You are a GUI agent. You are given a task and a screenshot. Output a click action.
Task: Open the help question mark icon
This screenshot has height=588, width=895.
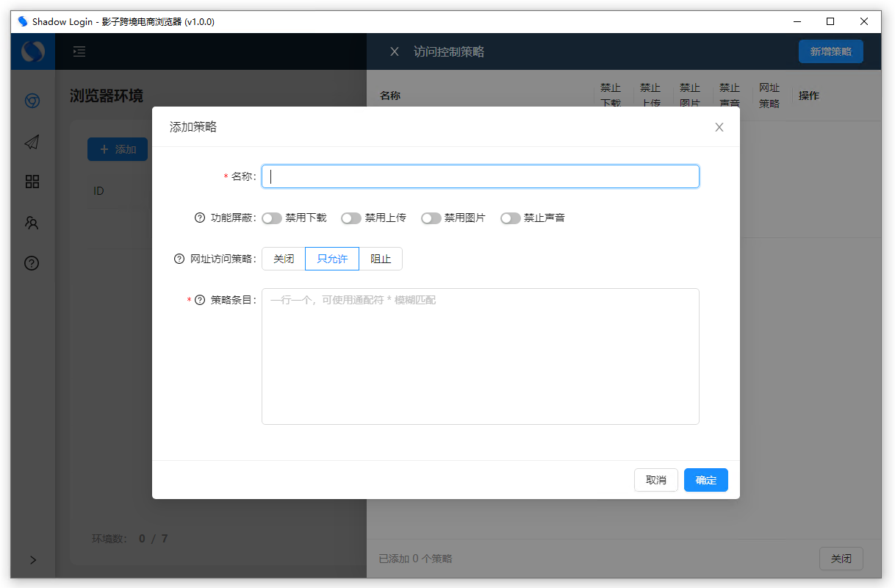pyautogui.click(x=32, y=263)
